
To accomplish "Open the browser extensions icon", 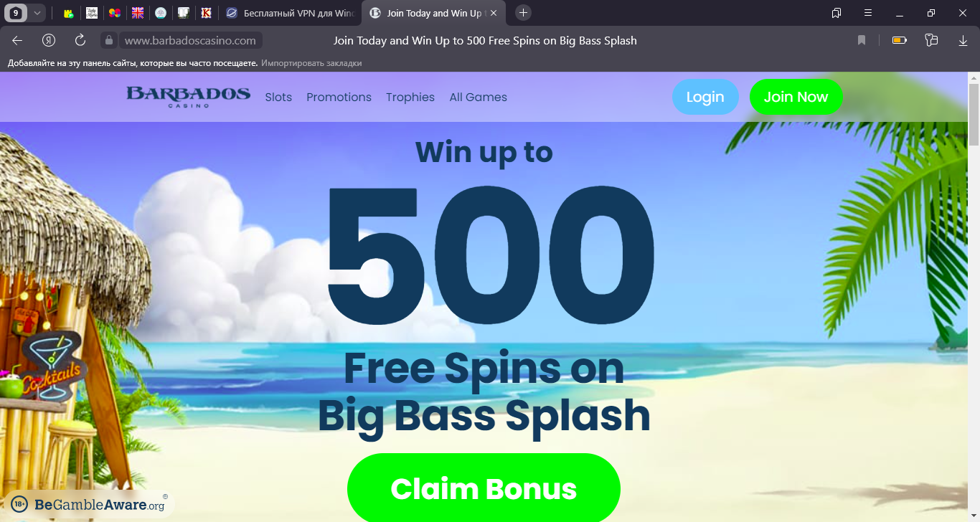I will 932,41.
